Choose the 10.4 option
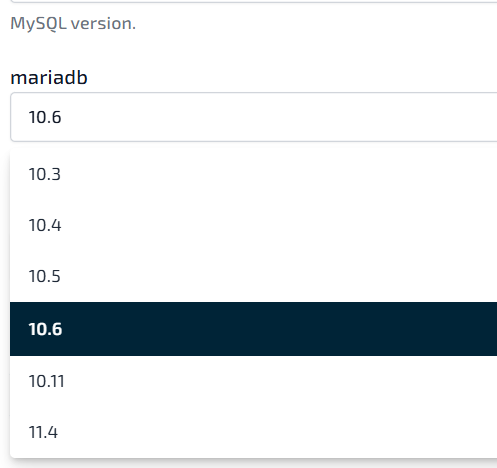This screenshot has width=497, height=468. [x=254, y=225]
